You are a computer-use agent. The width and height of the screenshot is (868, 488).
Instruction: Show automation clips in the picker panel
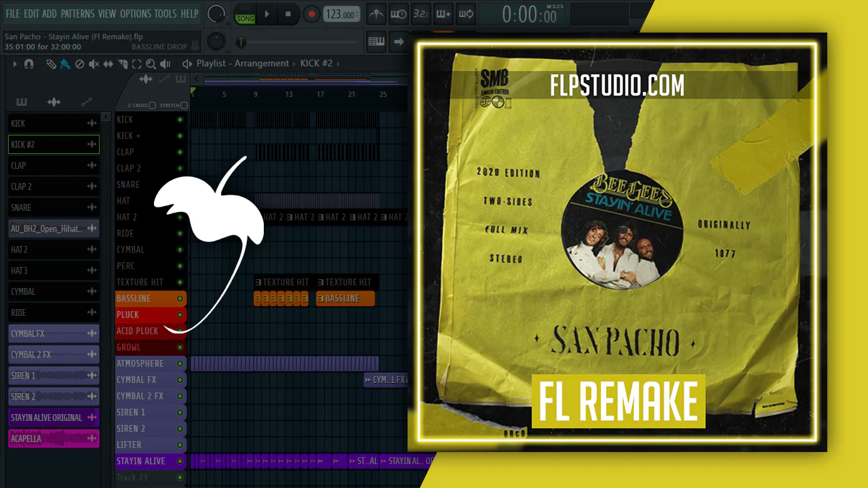click(86, 102)
